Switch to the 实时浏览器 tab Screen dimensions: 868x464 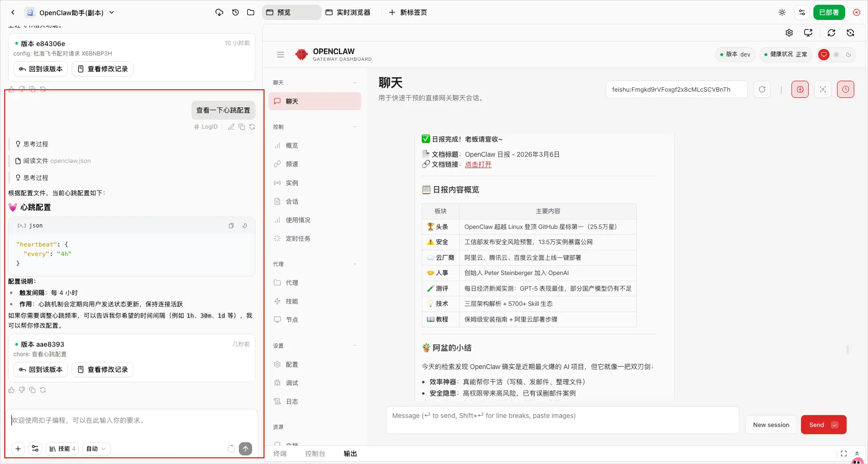(348, 12)
